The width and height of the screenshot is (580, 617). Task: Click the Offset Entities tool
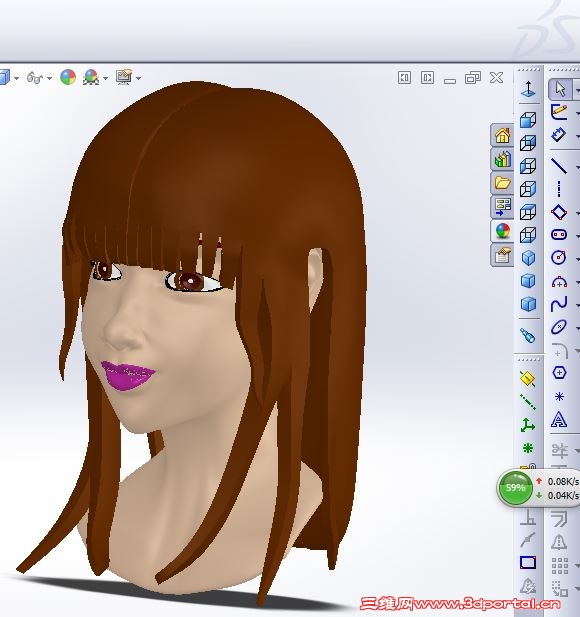point(559,518)
